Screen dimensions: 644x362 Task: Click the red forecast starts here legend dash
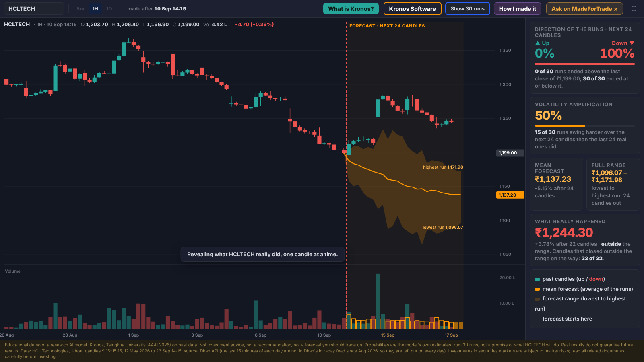tap(537, 319)
